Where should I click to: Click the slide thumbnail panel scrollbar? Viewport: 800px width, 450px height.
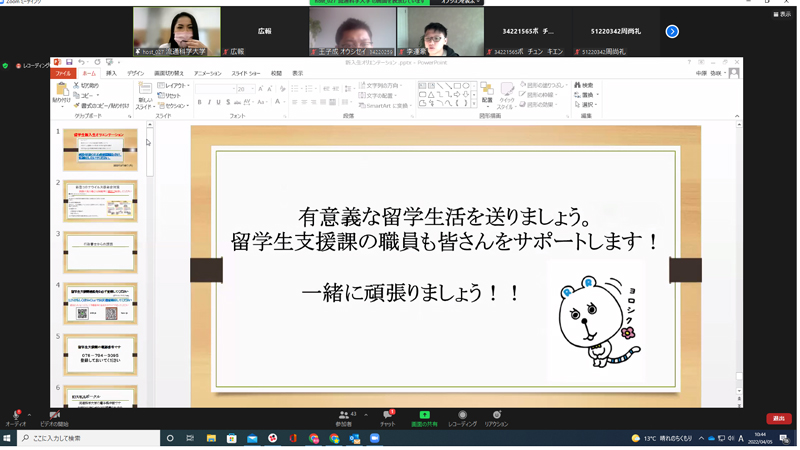click(x=150, y=153)
